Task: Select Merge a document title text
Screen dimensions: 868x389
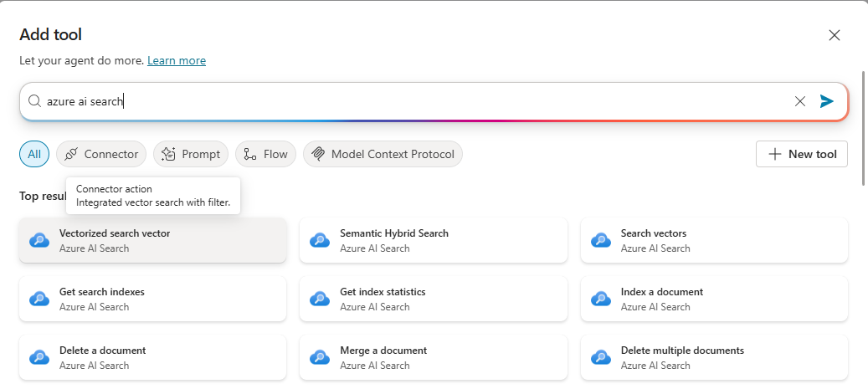Action: (383, 351)
